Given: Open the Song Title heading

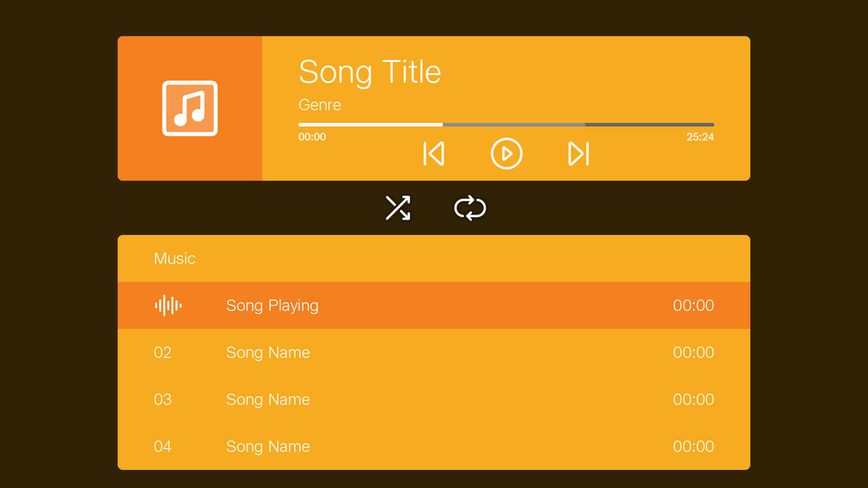Looking at the screenshot, I should (x=370, y=72).
